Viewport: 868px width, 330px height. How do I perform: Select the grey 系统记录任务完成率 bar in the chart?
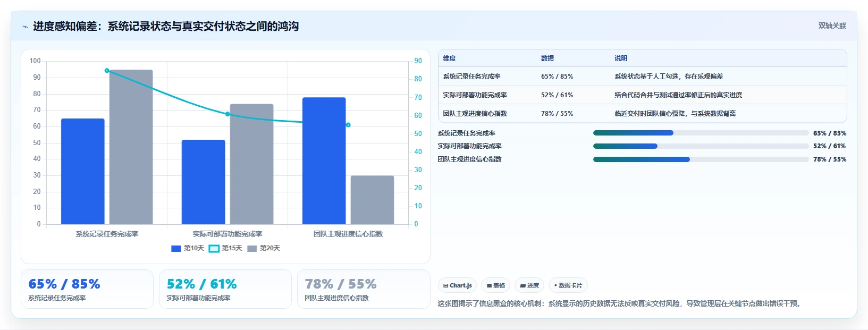131,147
